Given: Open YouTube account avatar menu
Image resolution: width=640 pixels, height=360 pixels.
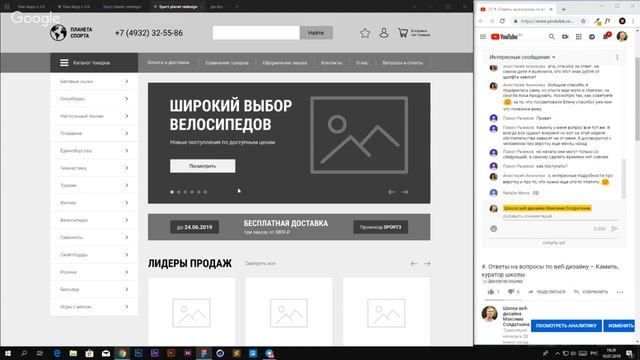Looking at the screenshot, I should [622, 36].
